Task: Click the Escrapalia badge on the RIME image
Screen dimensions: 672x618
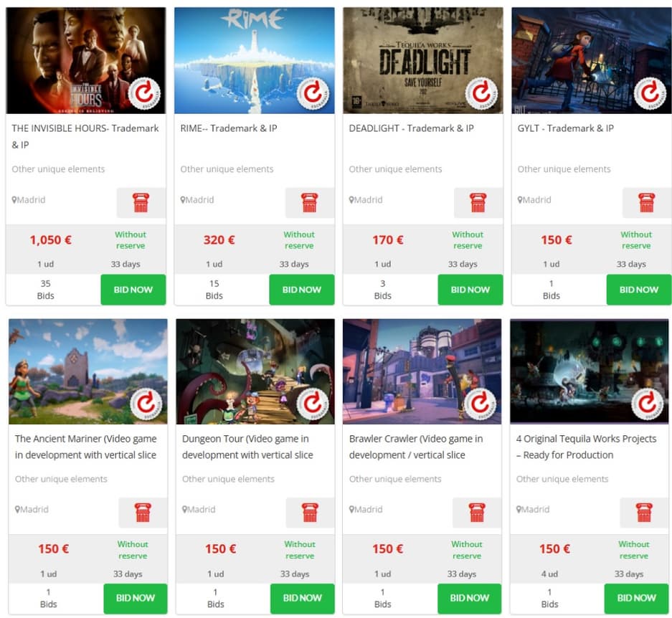Action: click(313, 93)
